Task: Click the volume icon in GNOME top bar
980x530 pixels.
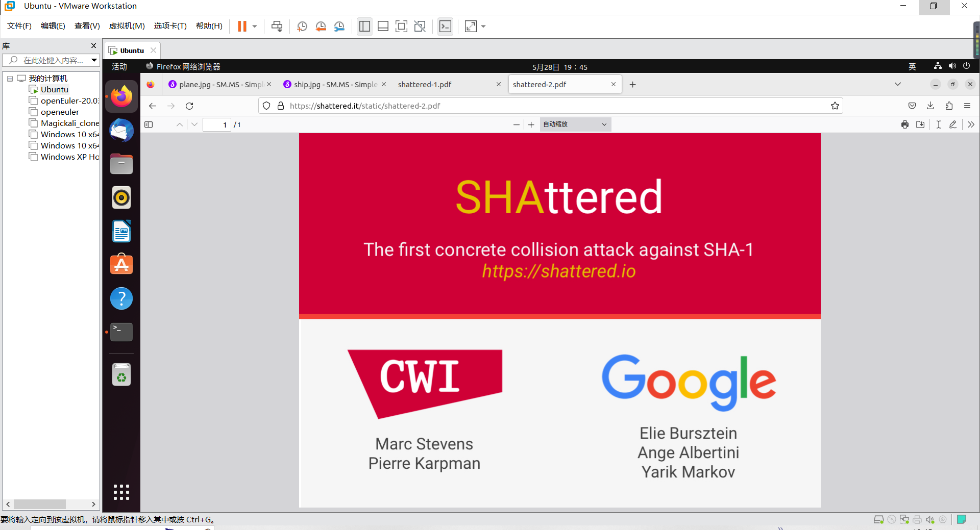Action: (x=952, y=66)
